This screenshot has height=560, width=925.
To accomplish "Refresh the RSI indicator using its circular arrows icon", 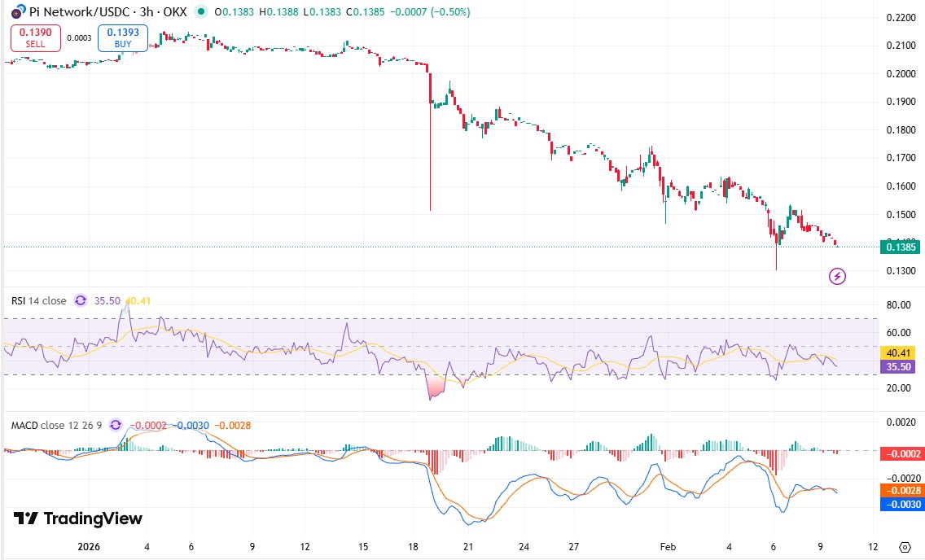I will [x=80, y=300].
